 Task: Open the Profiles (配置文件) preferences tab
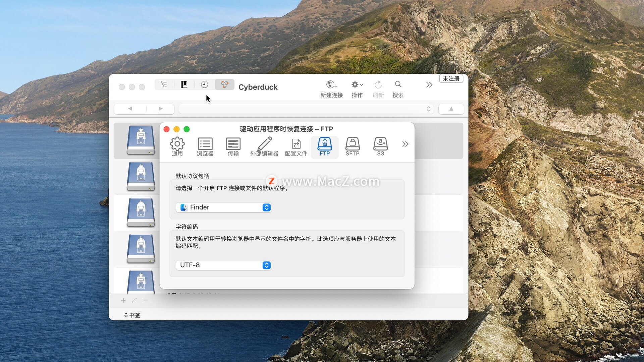click(x=296, y=146)
